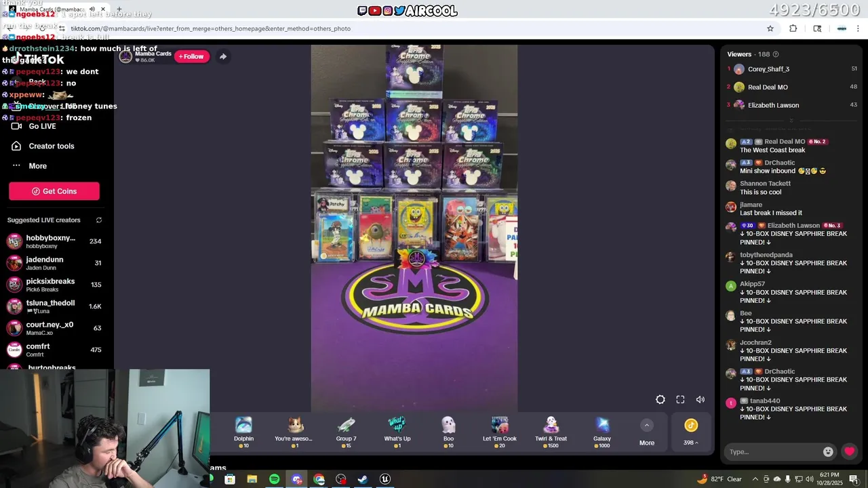Viewport: 868px width, 488px height.
Task: Mute the live stream volume
Action: [x=701, y=400]
